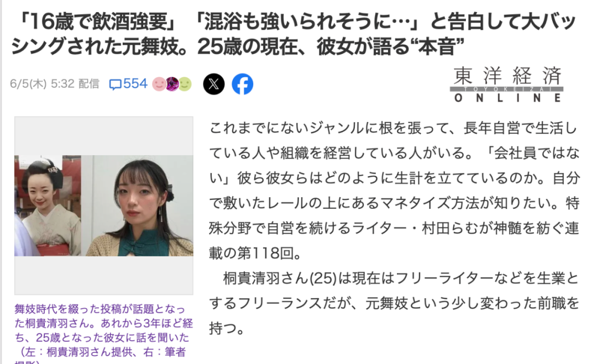Open the photo of the woman in green top
Image resolution: width=597 pixels, height=364 pixels.
138,205
